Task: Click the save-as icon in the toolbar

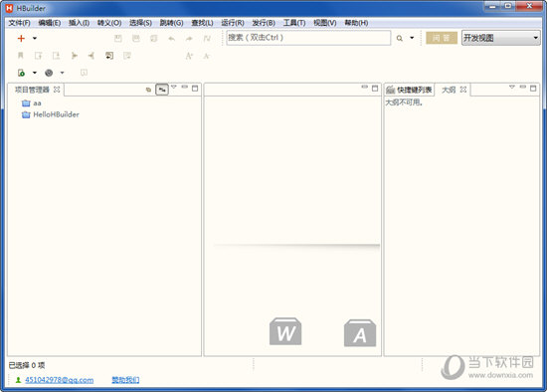Action: 136,39
